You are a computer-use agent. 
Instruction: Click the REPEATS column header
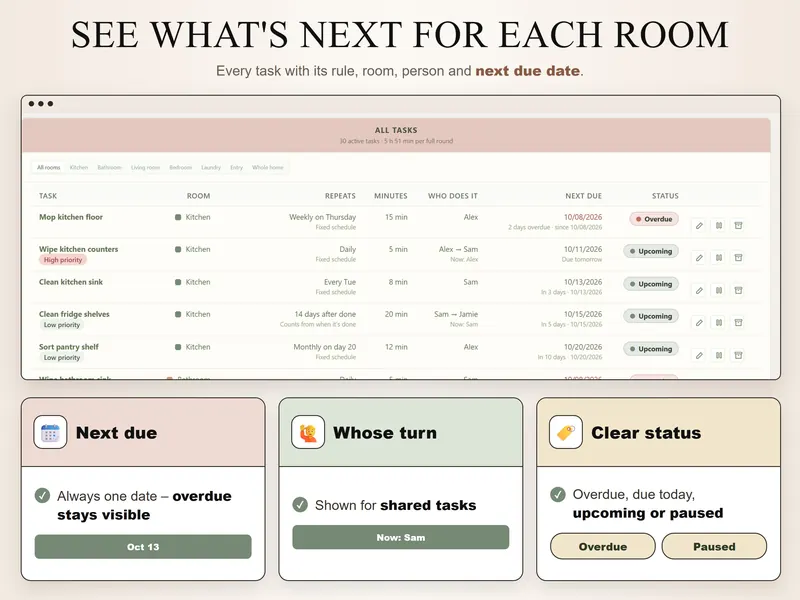[x=340, y=196]
